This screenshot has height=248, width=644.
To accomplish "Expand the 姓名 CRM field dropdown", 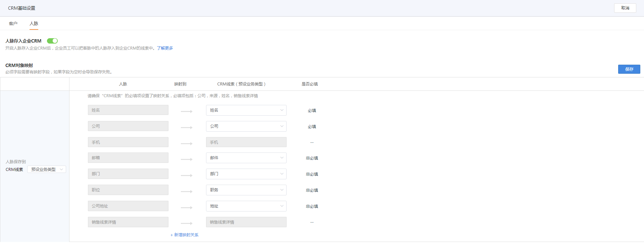I will 246,110.
